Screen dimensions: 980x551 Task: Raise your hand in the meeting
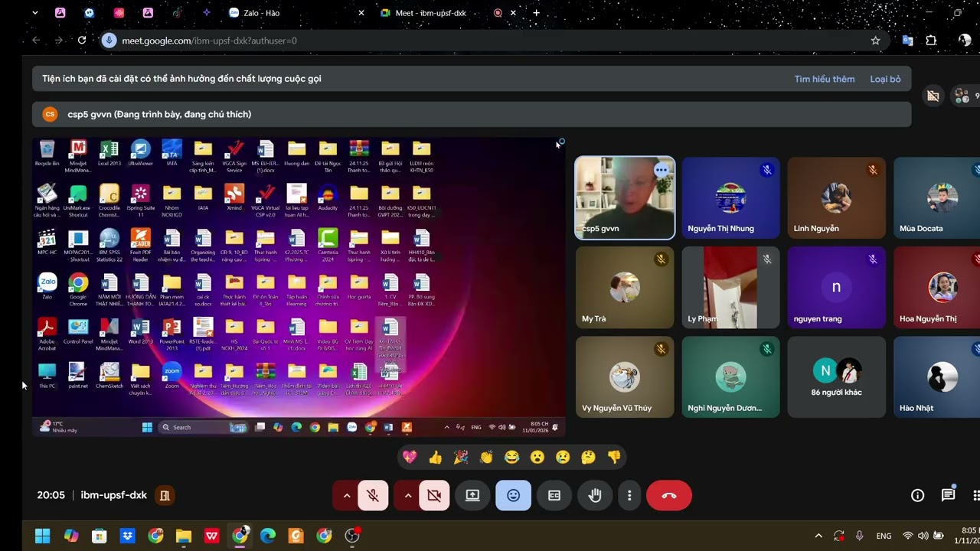pyautogui.click(x=595, y=495)
